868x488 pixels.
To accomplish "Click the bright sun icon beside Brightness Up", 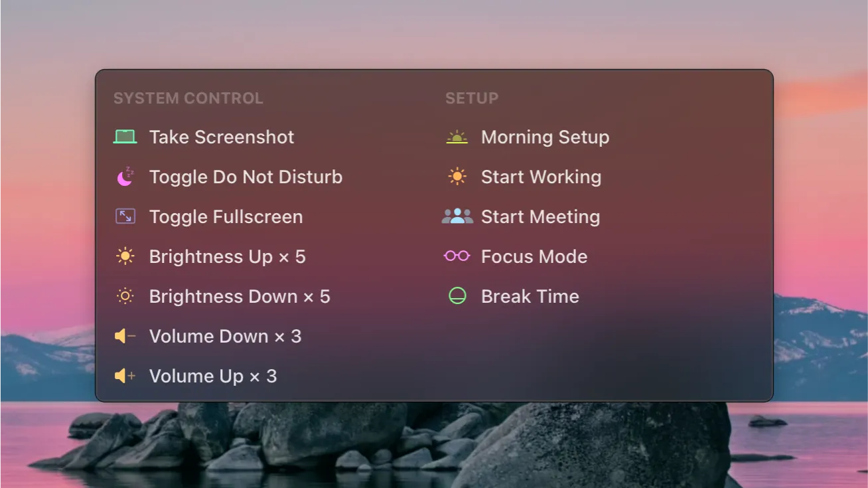I will pyautogui.click(x=125, y=256).
